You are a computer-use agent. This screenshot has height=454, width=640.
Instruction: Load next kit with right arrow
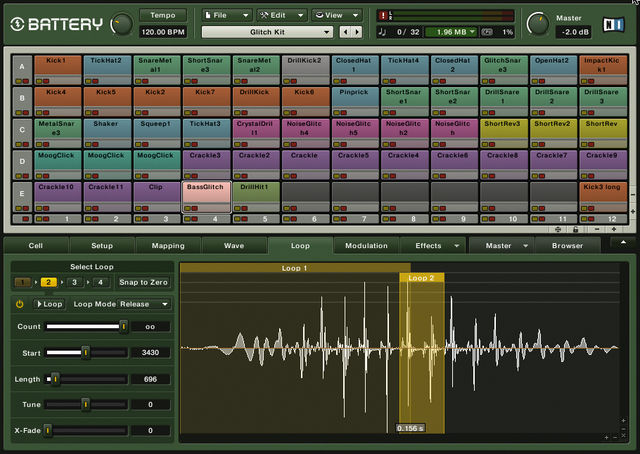coord(357,32)
